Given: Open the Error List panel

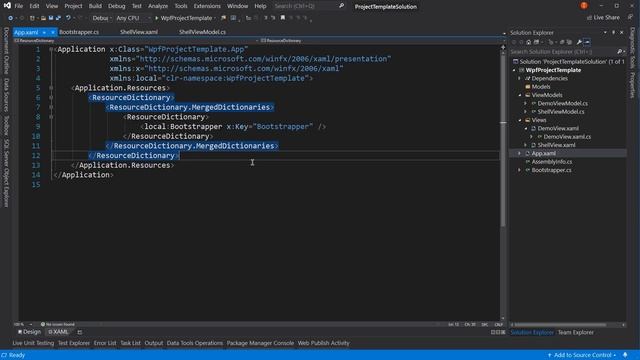Looking at the screenshot, I should (105, 343).
